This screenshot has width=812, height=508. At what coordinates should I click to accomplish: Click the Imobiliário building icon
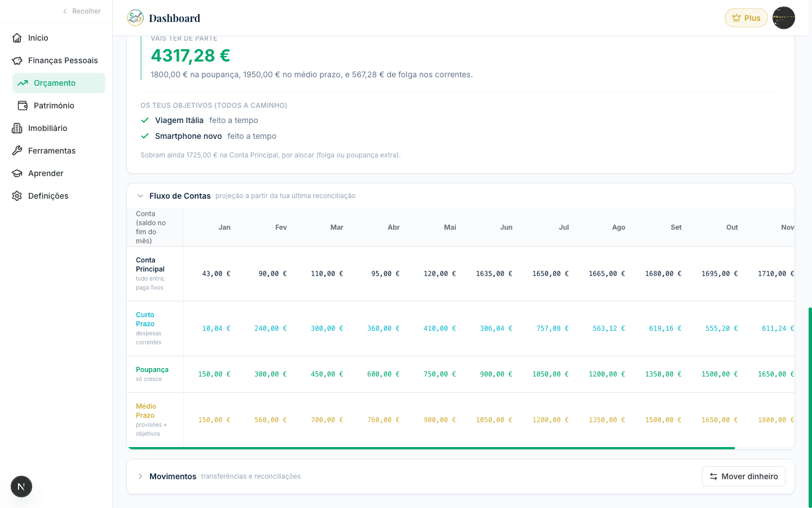coord(17,128)
